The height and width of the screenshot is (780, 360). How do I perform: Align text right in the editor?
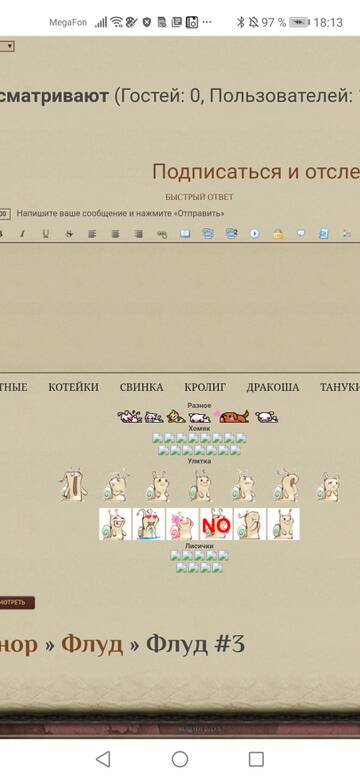tap(139, 234)
